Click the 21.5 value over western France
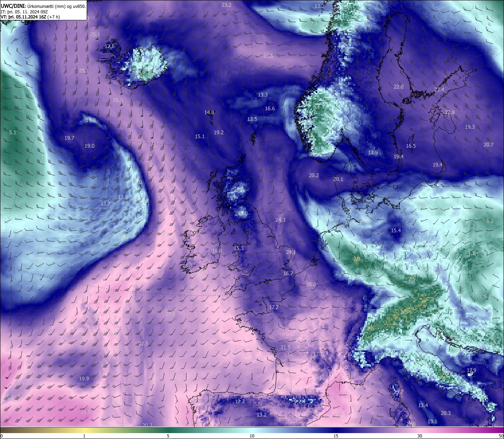 [x=285, y=347]
